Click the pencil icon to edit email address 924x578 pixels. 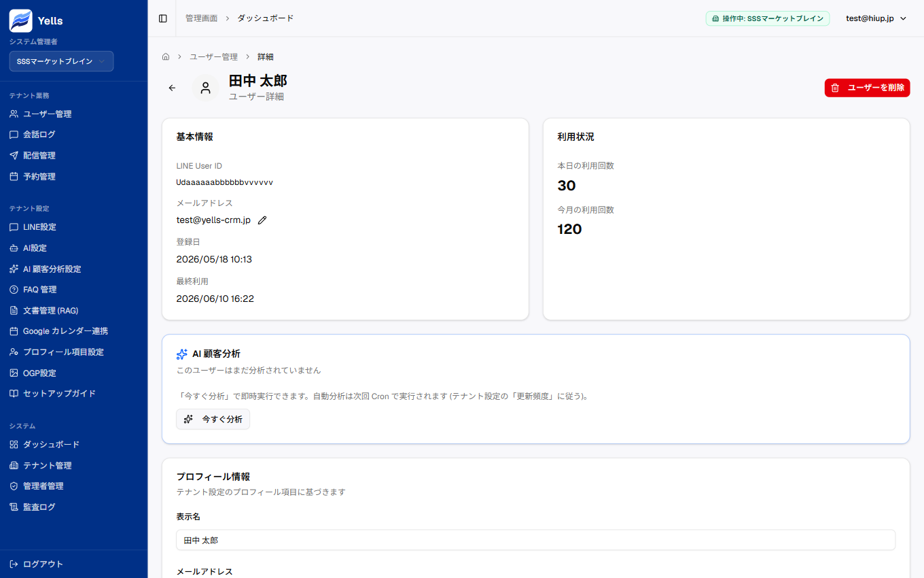[262, 220]
